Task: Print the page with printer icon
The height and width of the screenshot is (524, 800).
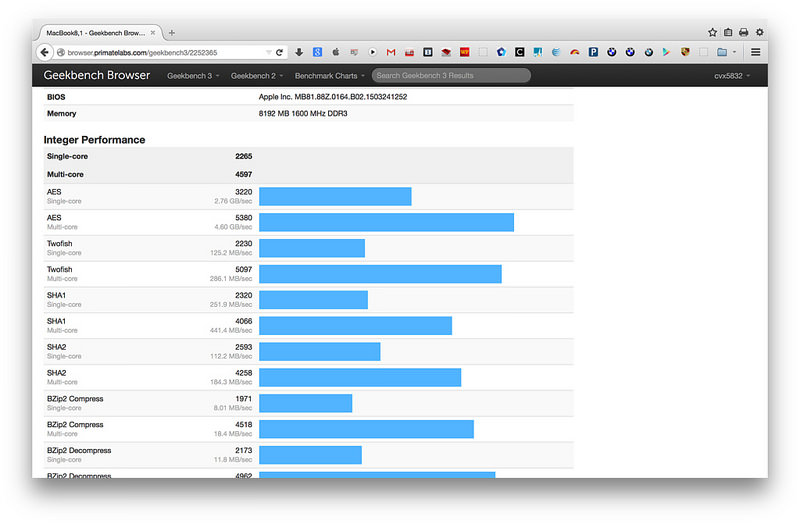Action: pyautogui.click(x=743, y=33)
